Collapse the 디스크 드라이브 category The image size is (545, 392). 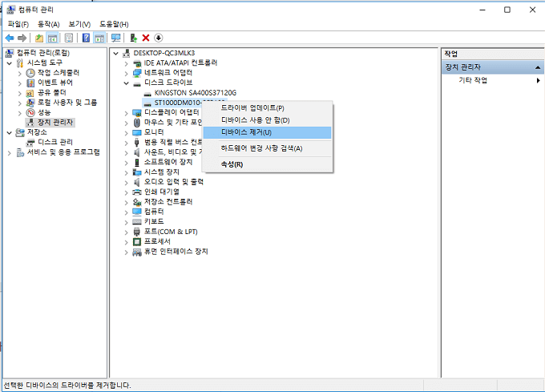click(x=127, y=83)
